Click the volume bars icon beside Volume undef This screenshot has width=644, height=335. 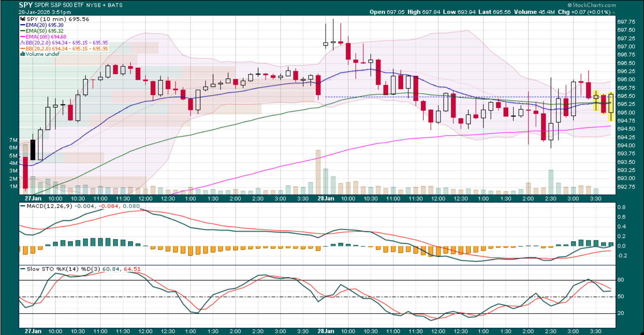(23, 54)
